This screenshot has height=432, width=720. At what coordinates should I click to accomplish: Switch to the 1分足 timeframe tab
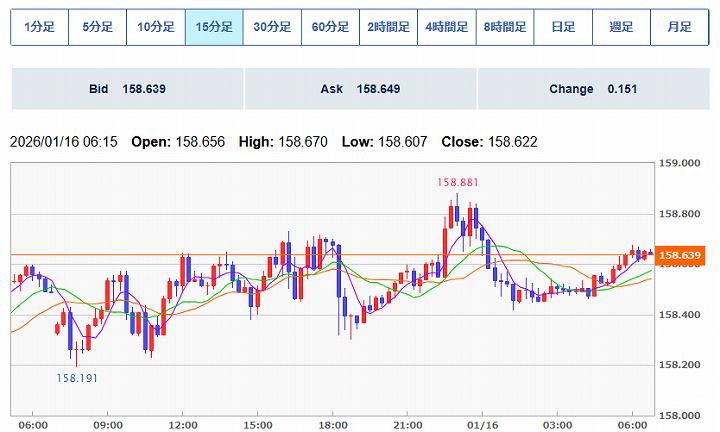[x=39, y=27]
